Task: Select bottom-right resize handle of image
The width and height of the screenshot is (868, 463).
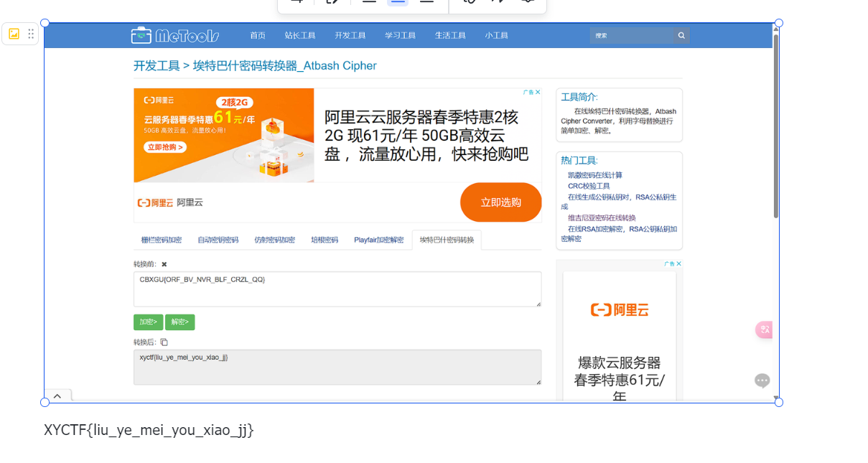Action: (779, 402)
